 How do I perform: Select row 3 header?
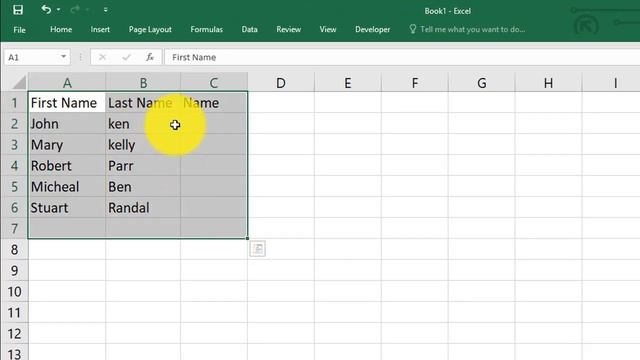[x=14, y=144]
